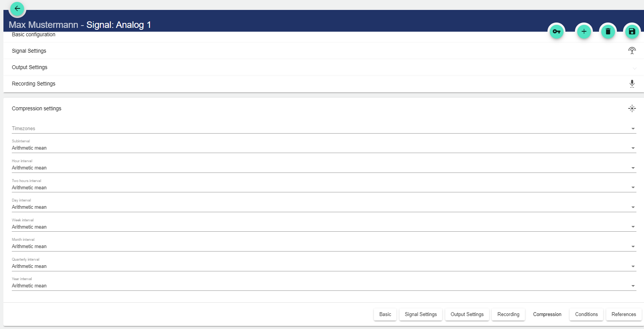Click the save floppy disk button
Image resolution: width=644 pixels, height=329 pixels.
pyautogui.click(x=632, y=32)
